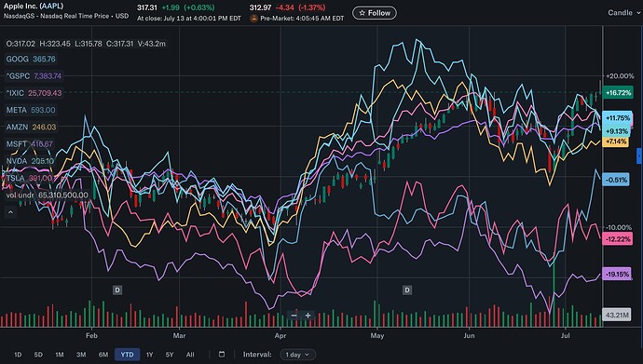Select the 1Y range tab
The height and width of the screenshot is (364, 643).
150,355
